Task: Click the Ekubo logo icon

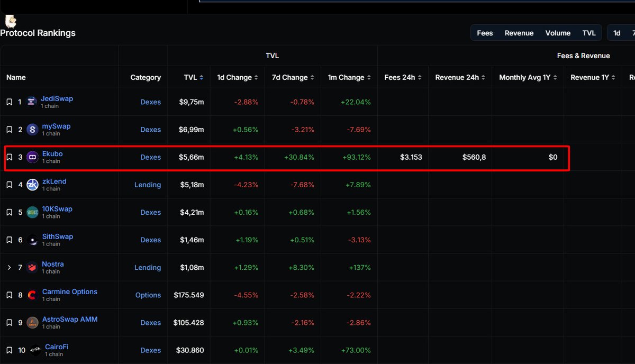Action: coord(32,157)
